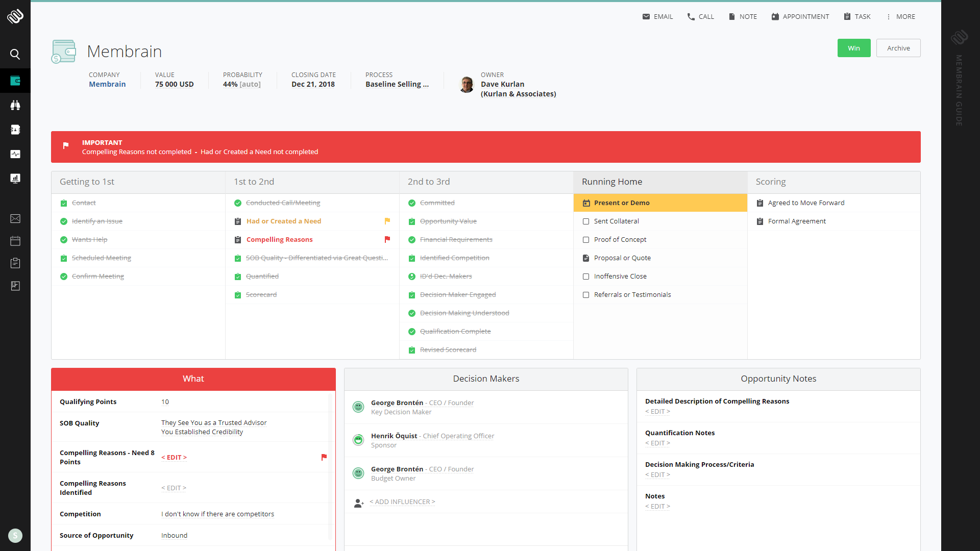Click Win button to mark opportunity won
Screen dimensions: 980x551
tap(853, 48)
